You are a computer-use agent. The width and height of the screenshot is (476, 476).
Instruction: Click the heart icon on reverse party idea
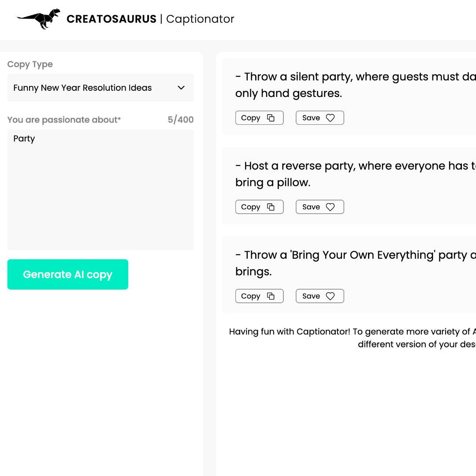tap(330, 207)
